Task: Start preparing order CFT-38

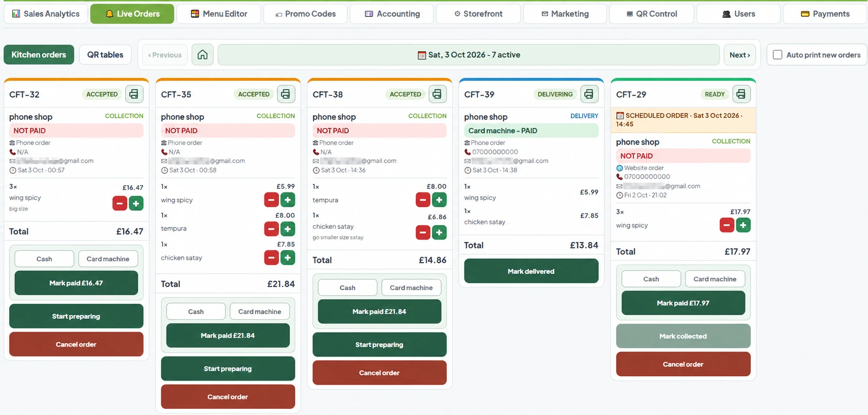Action: [379, 345]
